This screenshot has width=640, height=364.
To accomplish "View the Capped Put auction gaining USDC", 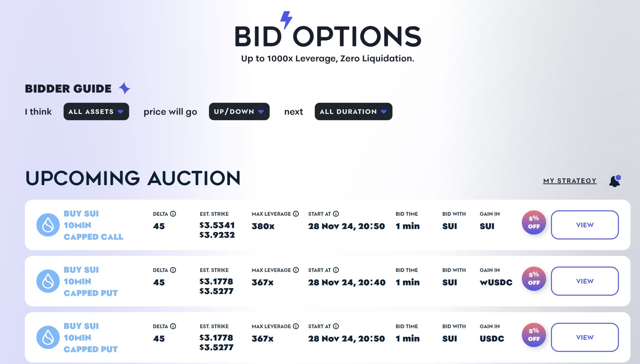I will click(x=585, y=338).
